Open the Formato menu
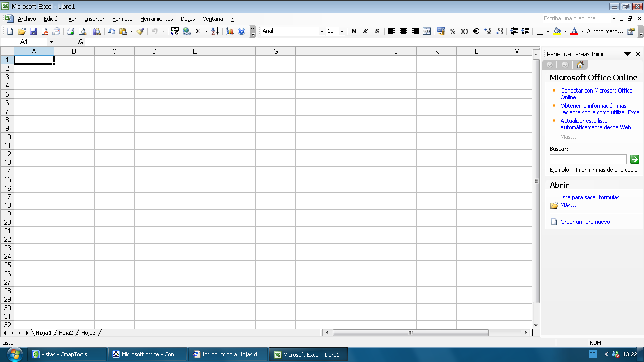The image size is (644, 362). coord(122,19)
